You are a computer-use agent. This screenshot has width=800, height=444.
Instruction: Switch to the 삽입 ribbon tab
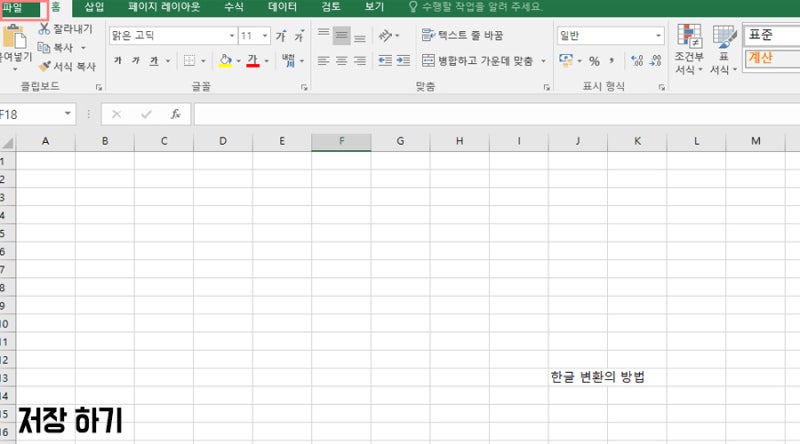(x=94, y=7)
